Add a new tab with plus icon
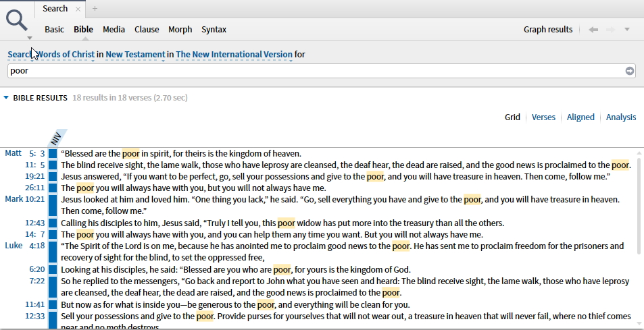 click(95, 9)
